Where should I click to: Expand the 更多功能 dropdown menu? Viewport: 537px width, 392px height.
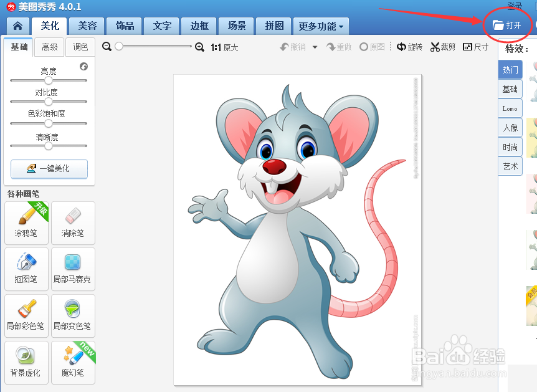[x=321, y=26]
